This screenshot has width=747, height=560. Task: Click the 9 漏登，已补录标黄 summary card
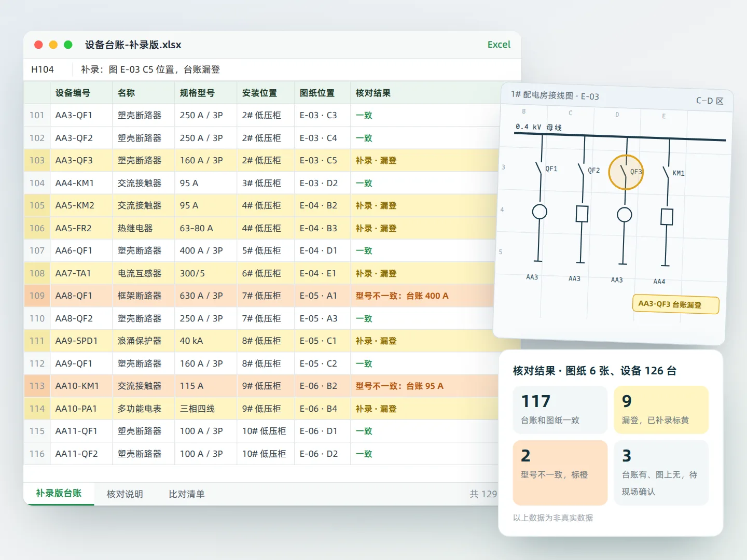pyautogui.click(x=661, y=410)
